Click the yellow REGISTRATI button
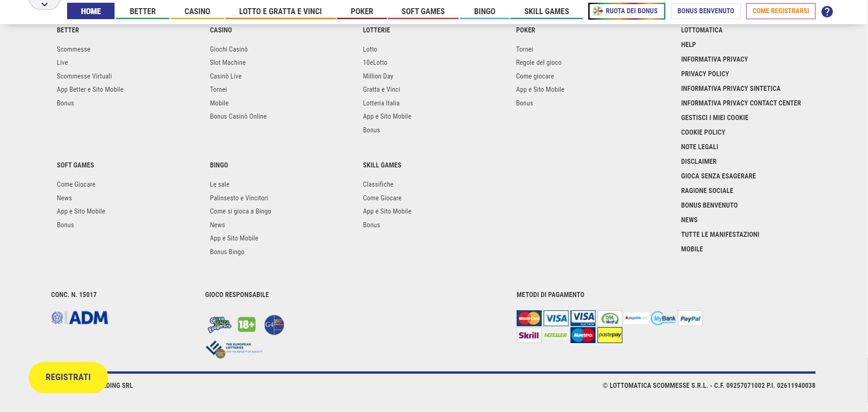The height and width of the screenshot is (412, 868). point(68,377)
